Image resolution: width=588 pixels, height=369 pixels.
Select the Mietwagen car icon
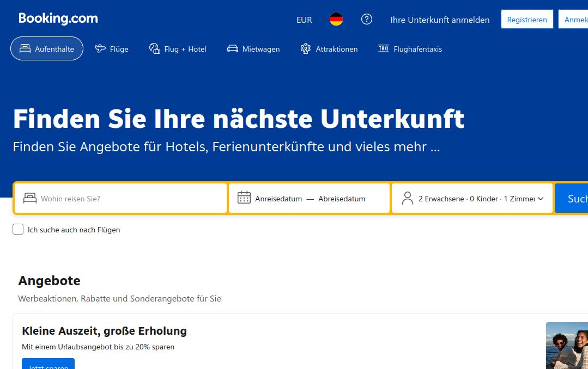tap(232, 48)
